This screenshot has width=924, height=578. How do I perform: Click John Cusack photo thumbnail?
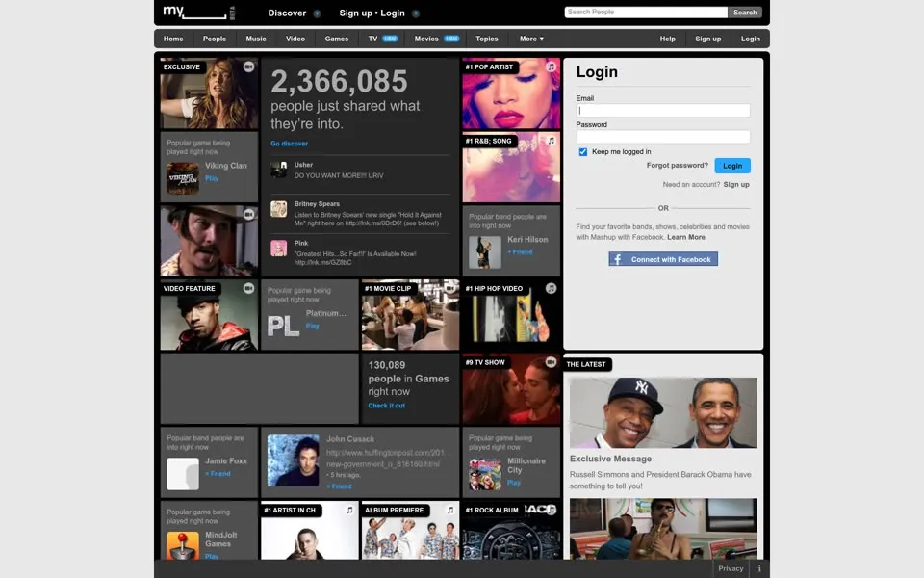pos(293,460)
